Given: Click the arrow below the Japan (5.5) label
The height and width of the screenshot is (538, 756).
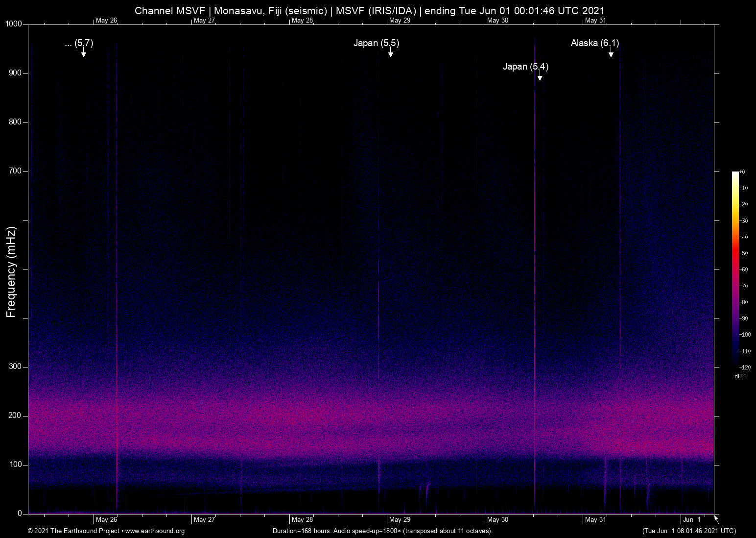Looking at the screenshot, I should tap(390, 52).
